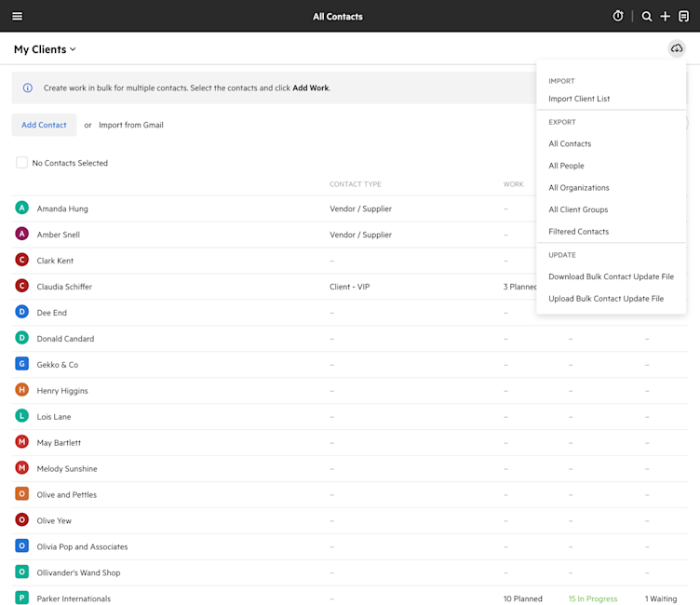Viewport: 700px width, 605px height.
Task: Choose All Organizations export option
Action: 579,187
